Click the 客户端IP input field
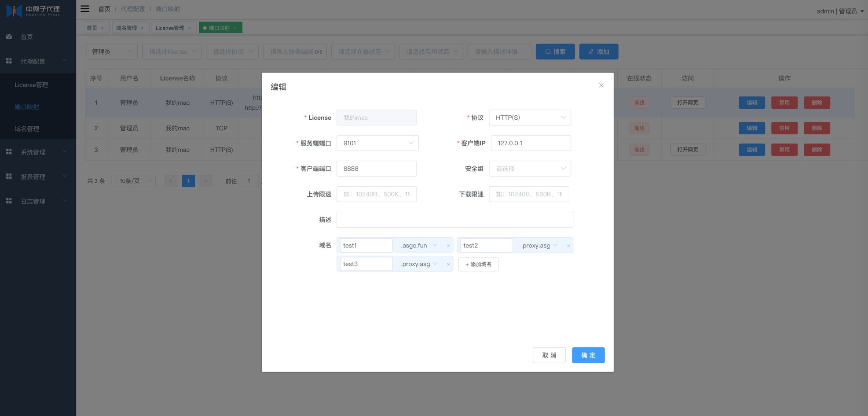 pos(531,143)
